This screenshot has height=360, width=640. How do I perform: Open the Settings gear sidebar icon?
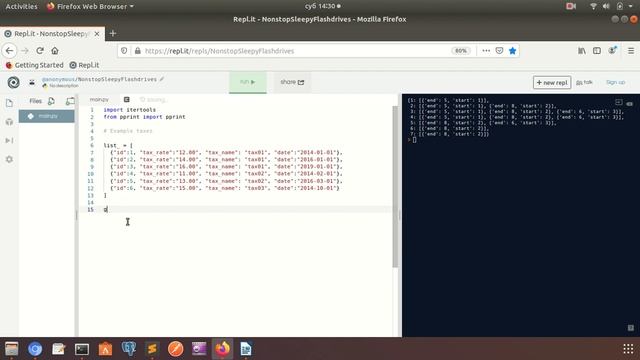click(9, 159)
